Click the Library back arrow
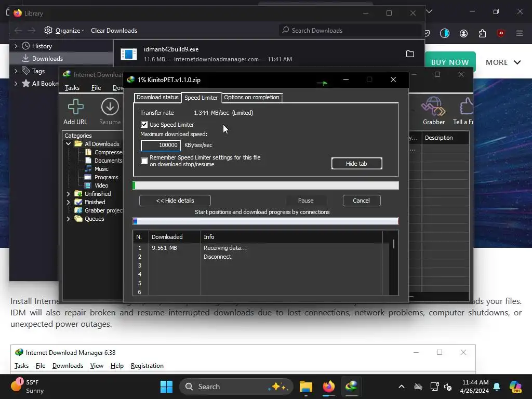Image resolution: width=532 pixels, height=399 pixels. coord(18,31)
